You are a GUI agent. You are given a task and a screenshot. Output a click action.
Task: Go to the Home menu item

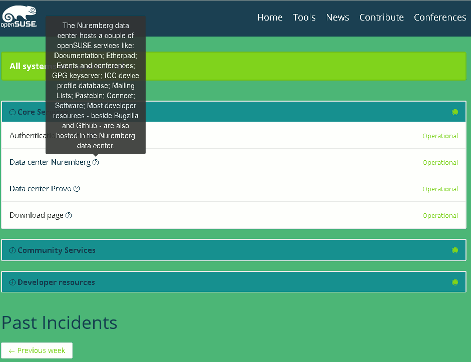[270, 17]
